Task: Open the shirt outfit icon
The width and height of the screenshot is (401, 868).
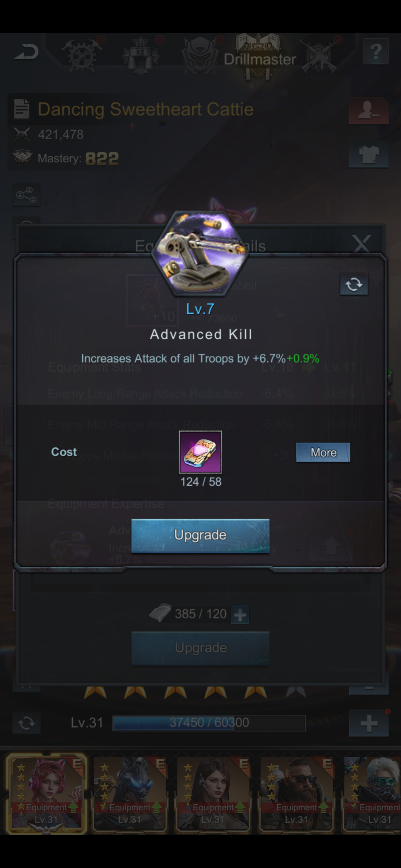Action: click(369, 154)
